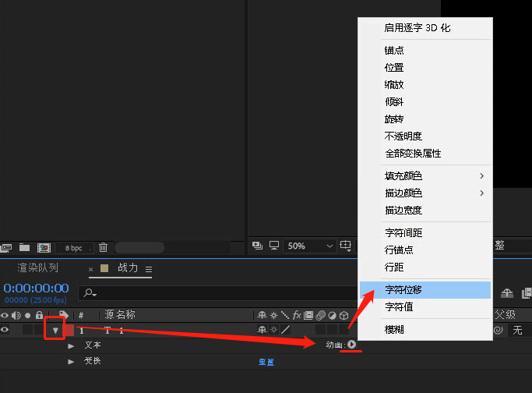
Task: Create a new folder in project panel
Action: pos(24,247)
